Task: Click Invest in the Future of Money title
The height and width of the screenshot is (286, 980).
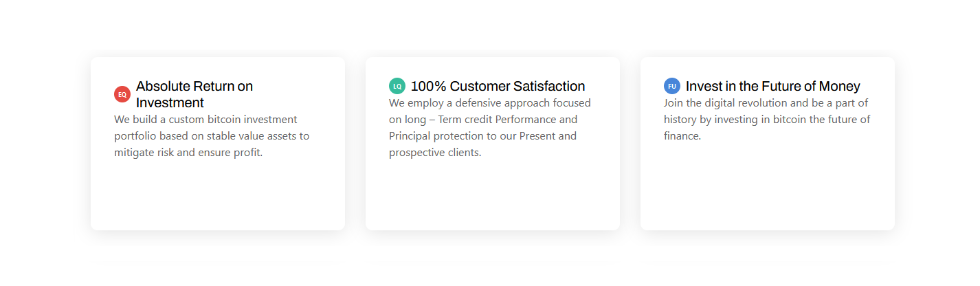Action: tap(773, 86)
